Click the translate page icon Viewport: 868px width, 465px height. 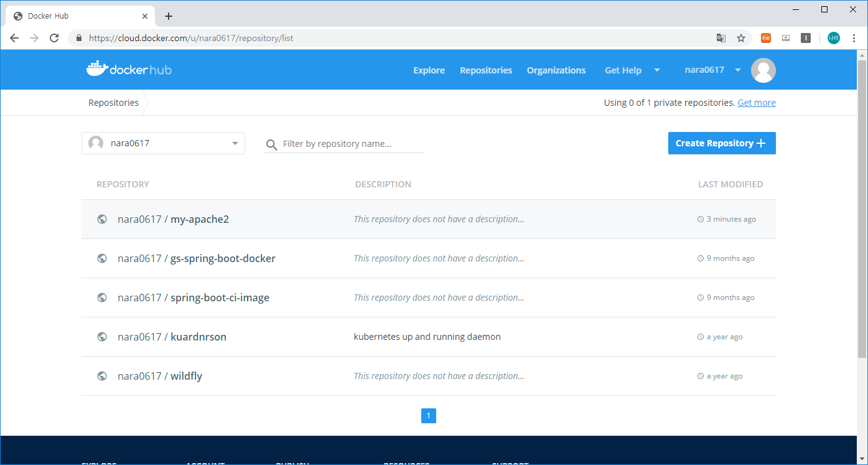(721, 38)
